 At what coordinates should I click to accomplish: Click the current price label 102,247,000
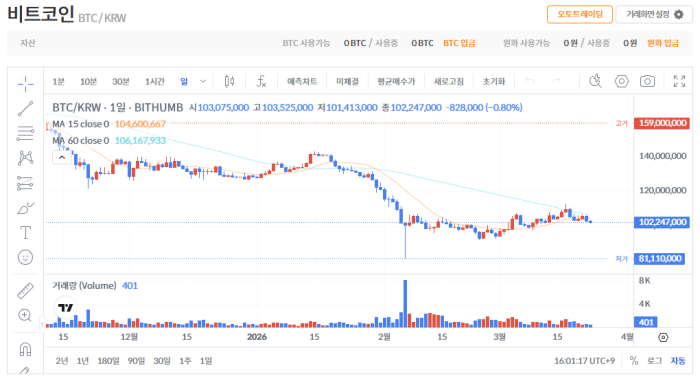[661, 222]
